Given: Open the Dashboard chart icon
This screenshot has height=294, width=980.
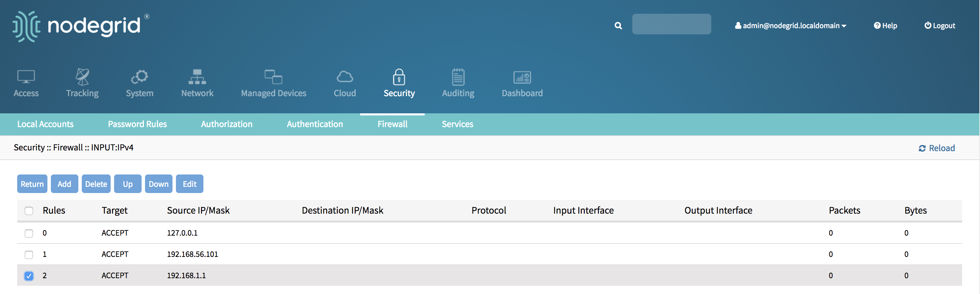Looking at the screenshot, I should [522, 78].
